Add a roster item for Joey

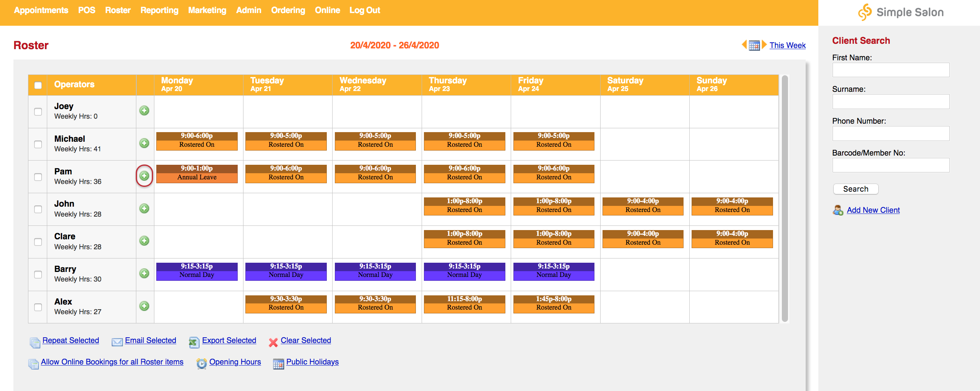pos(144,111)
